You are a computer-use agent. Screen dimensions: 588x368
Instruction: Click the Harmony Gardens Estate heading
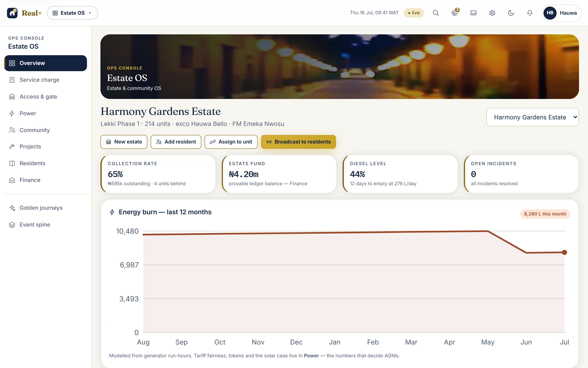point(161,111)
